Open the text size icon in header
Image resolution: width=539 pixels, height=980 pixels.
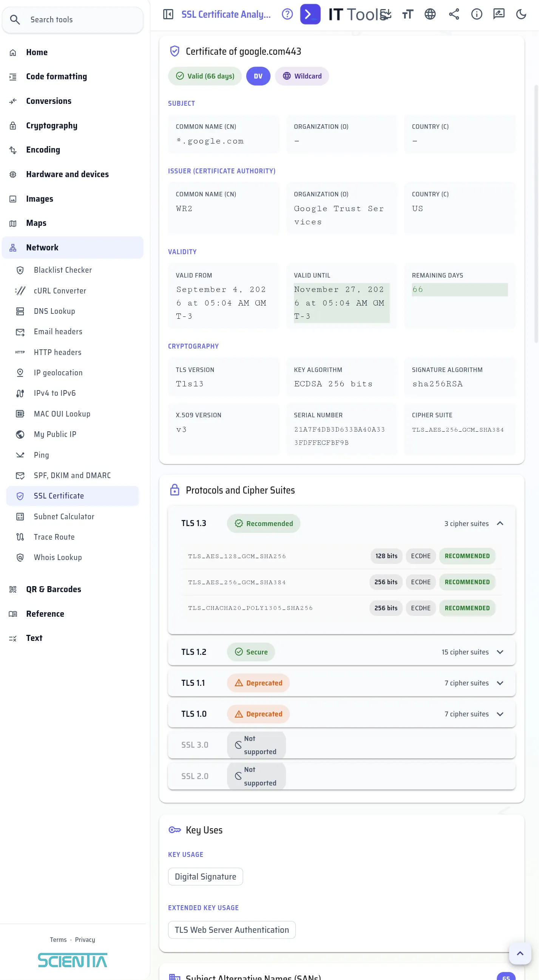[x=408, y=14]
